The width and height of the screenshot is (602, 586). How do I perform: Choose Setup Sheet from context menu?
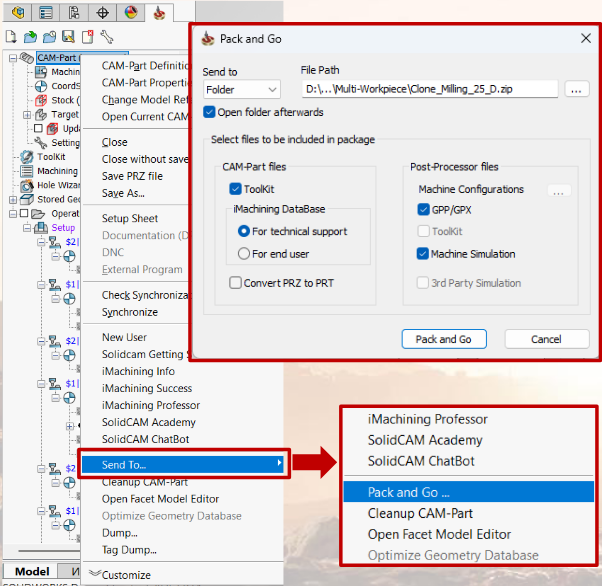[x=130, y=219]
